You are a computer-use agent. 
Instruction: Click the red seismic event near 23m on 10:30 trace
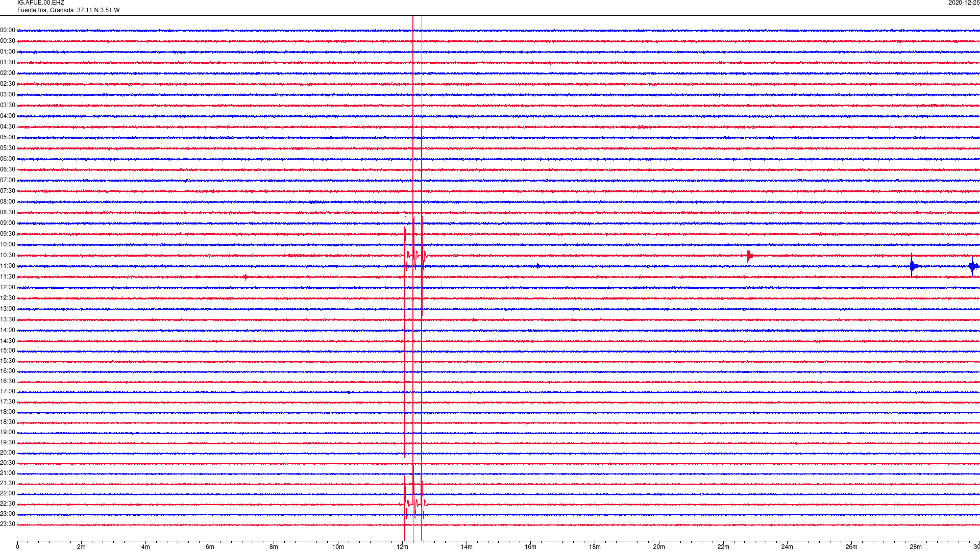tap(749, 256)
